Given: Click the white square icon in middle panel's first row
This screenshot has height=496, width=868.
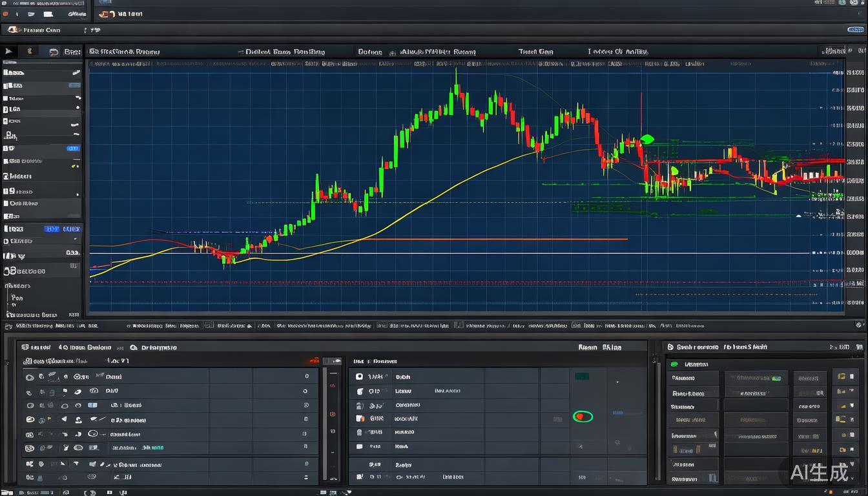Looking at the screenshot, I should coord(360,376).
